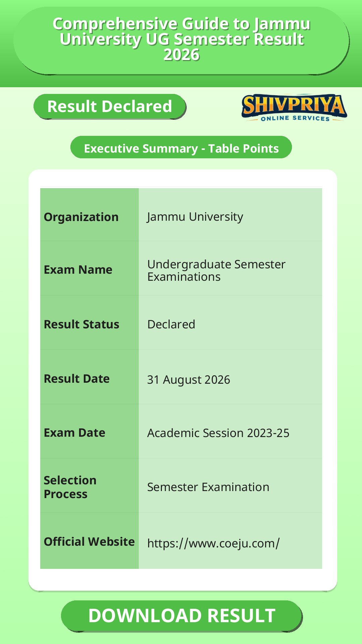
Task: Click the Declared status value
Action: point(171,324)
